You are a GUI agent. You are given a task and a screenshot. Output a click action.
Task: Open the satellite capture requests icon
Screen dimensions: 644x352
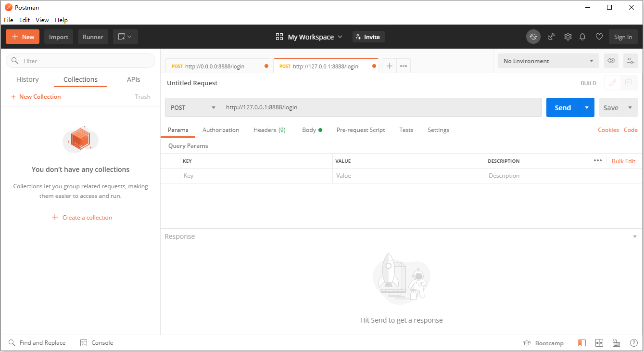pos(551,37)
